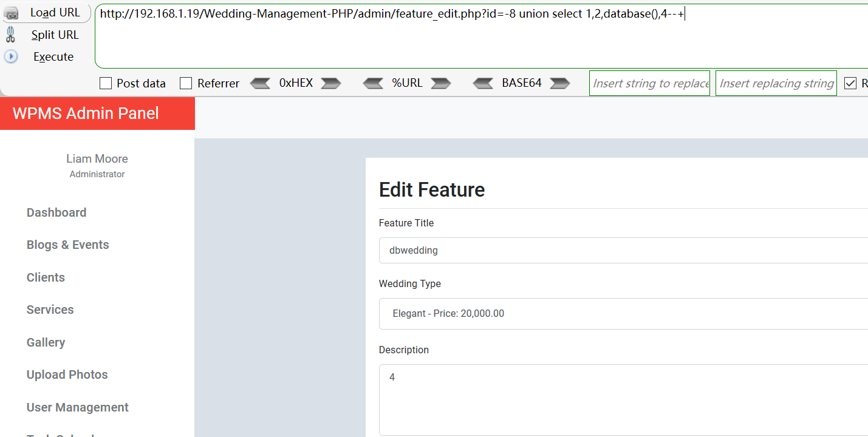The width and height of the screenshot is (868, 437).
Task: Open Clients in the sidebar
Action: (x=46, y=277)
